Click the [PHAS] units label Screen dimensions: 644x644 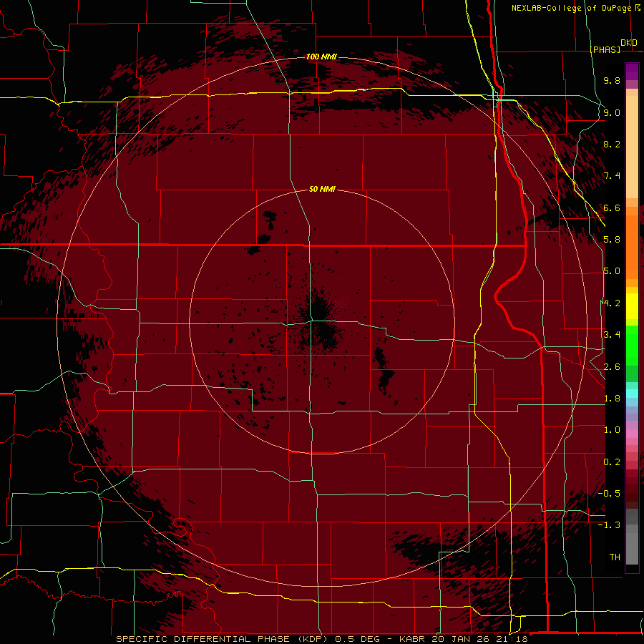(x=605, y=49)
